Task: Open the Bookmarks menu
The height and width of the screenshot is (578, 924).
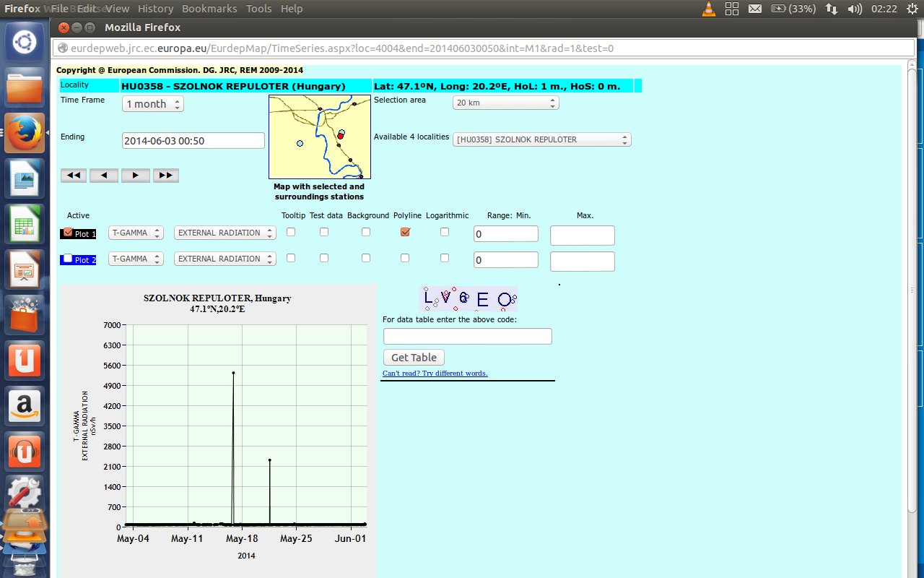Action: click(x=209, y=9)
